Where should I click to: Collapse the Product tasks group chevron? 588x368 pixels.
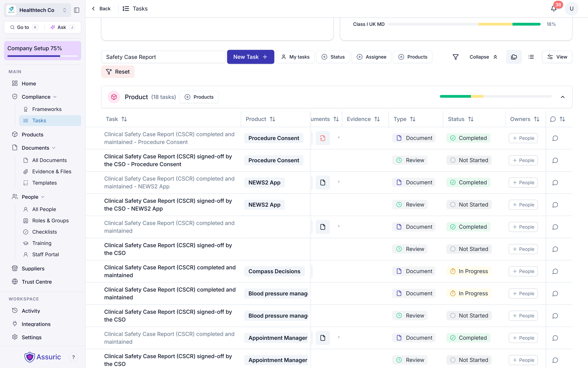(563, 97)
